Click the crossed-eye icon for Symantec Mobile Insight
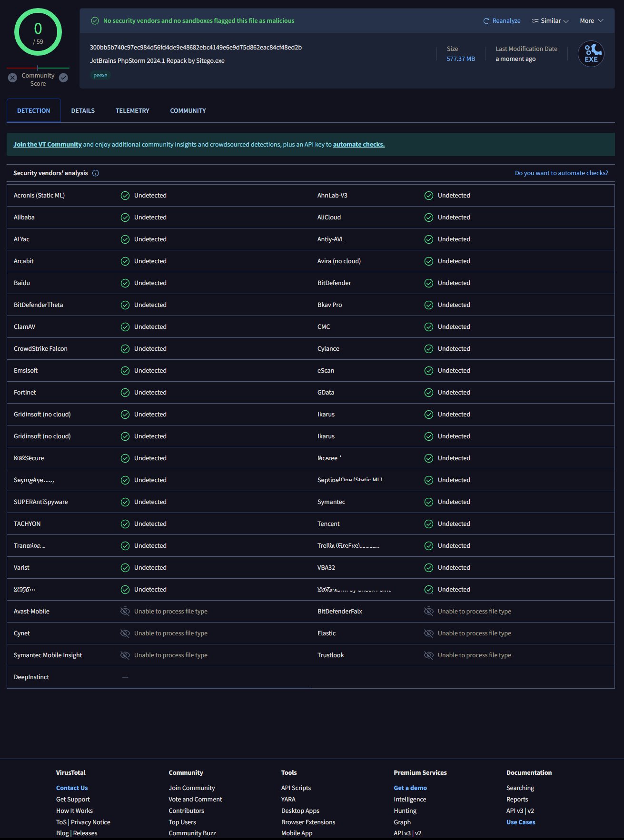 125,655
